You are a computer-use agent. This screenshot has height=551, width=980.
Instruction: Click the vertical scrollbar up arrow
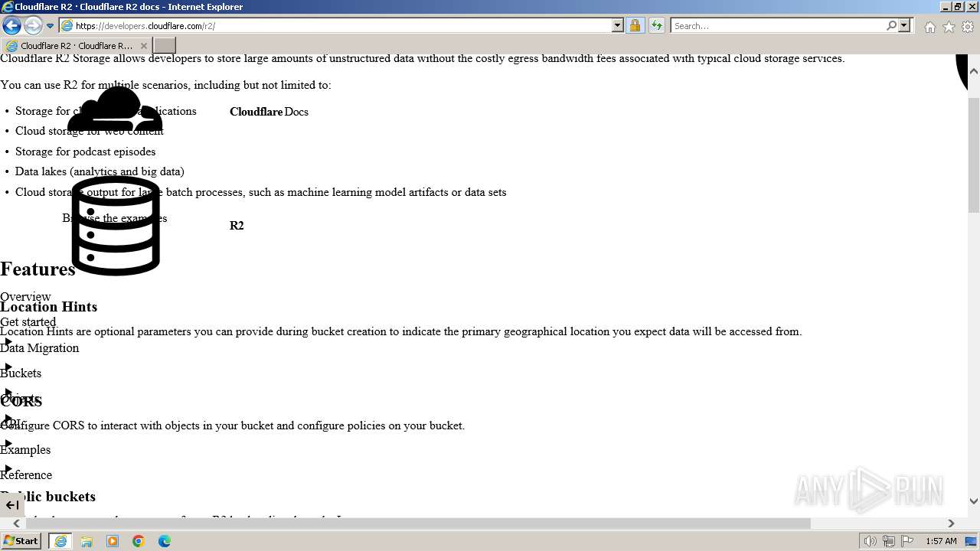(973, 71)
